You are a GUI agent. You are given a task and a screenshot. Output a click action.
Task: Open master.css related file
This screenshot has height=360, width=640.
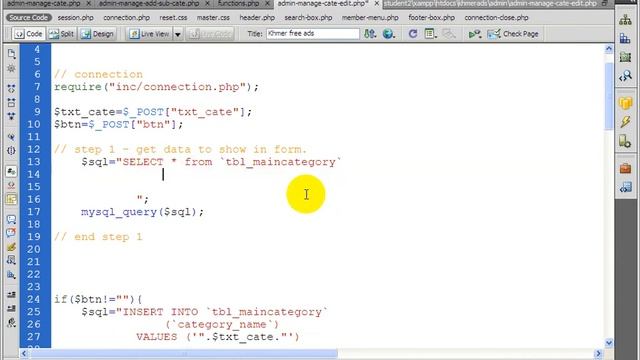(x=213, y=18)
